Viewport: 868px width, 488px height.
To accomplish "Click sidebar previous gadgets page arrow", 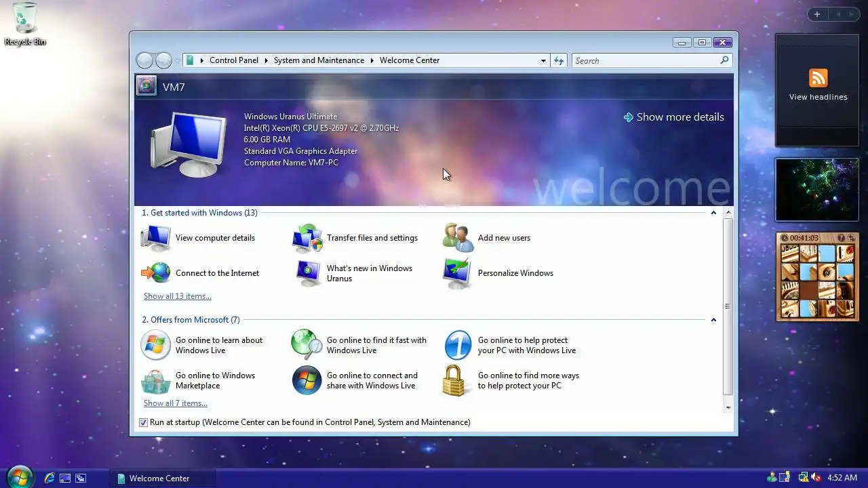I will (x=837, y=14).
